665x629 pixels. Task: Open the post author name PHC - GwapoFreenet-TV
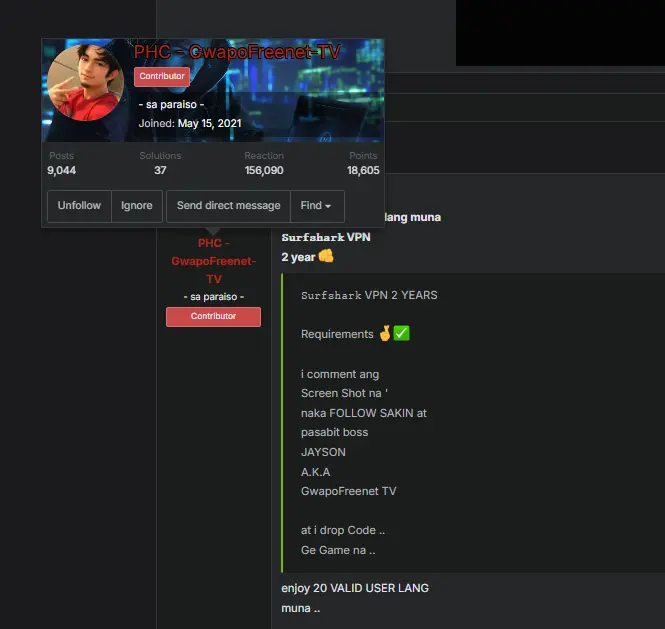[x=213, y=261]
